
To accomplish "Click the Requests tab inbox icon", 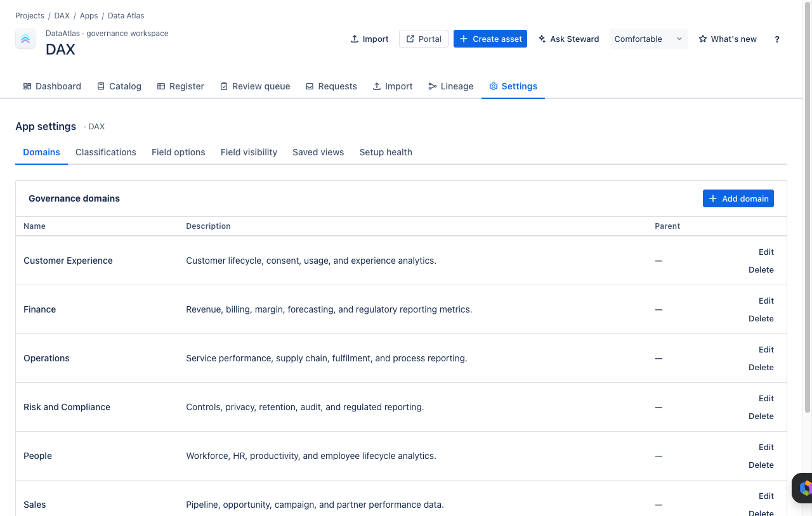I will point(310,86).
